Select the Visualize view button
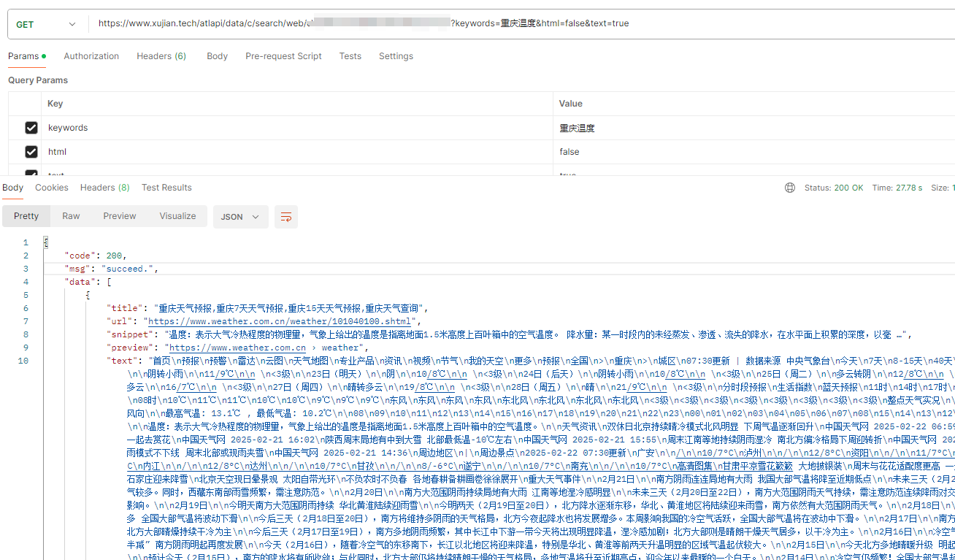This screenshot has height=560, width=955. click(178, 216)
